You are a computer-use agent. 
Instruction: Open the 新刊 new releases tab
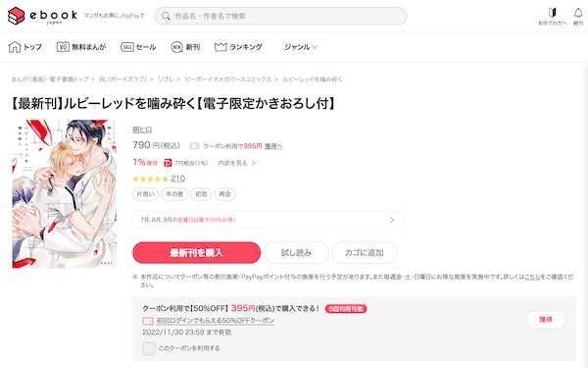(x=185, y=47)
